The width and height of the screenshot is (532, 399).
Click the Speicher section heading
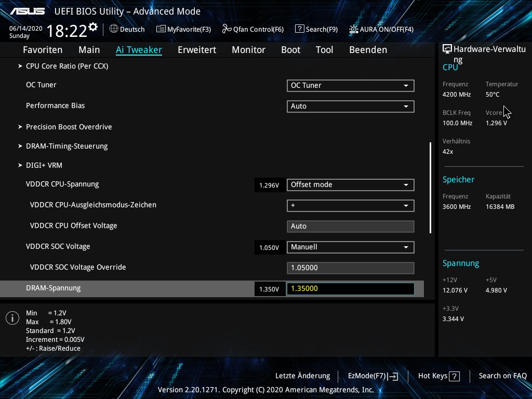coord(458,180)
